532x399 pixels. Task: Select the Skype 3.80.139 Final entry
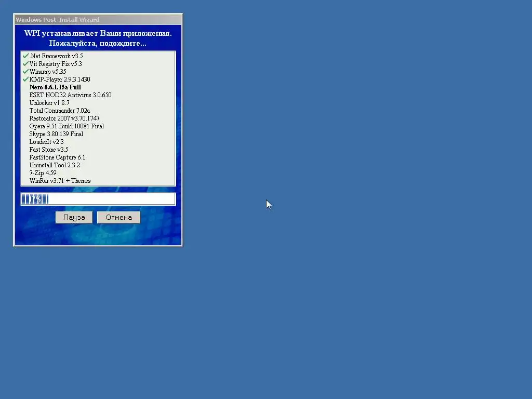coord(56,134)
